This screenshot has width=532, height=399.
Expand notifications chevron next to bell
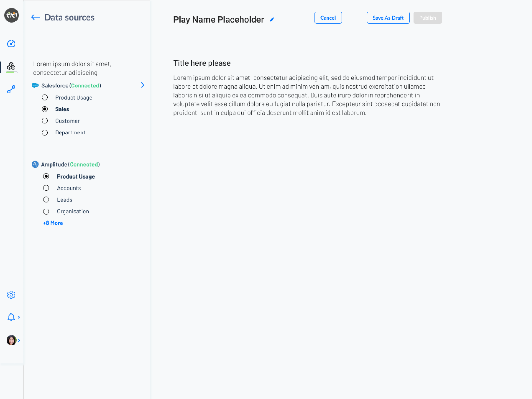(19, 317)
